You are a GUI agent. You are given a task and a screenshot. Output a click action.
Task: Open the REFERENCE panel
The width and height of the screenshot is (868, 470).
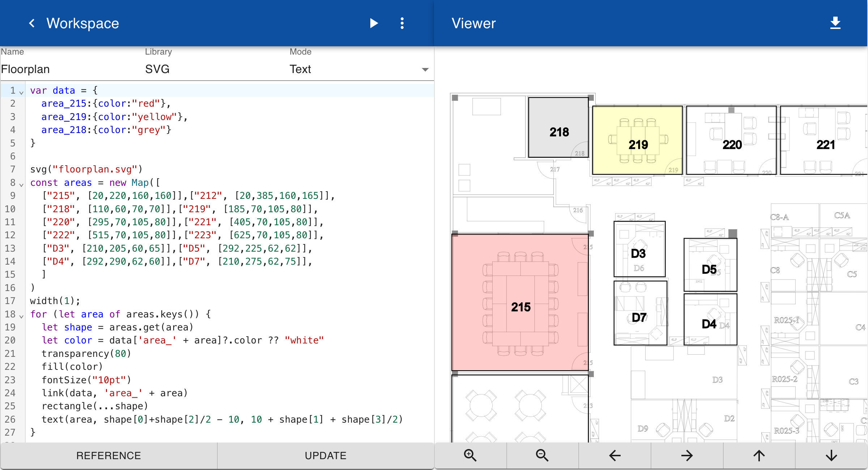tap(109, 456)
